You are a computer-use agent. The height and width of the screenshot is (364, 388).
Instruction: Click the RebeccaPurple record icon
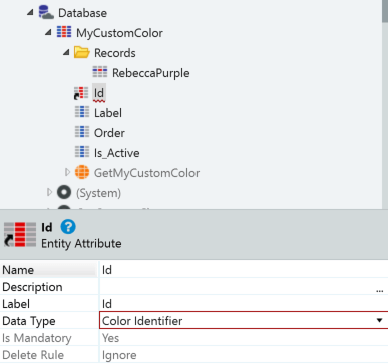point(100,72)
